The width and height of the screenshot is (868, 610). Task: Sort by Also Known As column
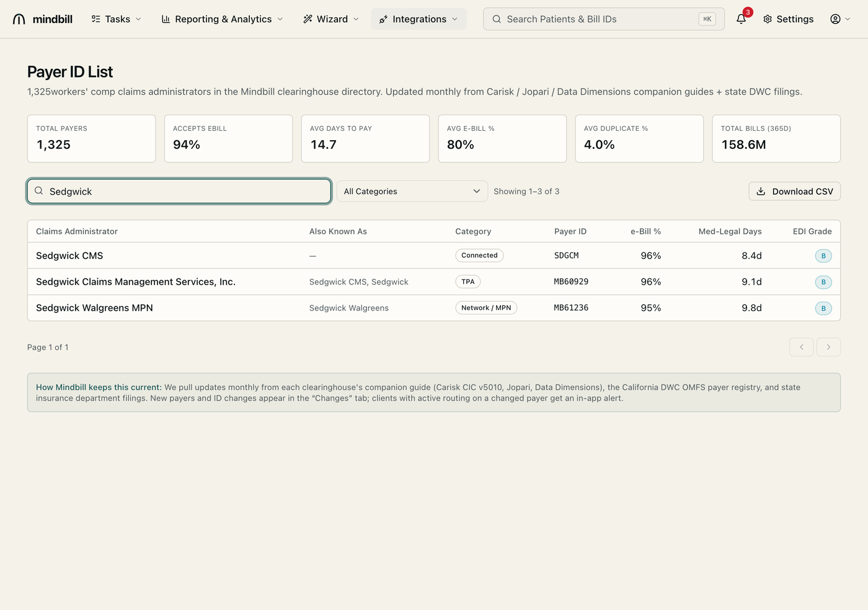[338, 231]
